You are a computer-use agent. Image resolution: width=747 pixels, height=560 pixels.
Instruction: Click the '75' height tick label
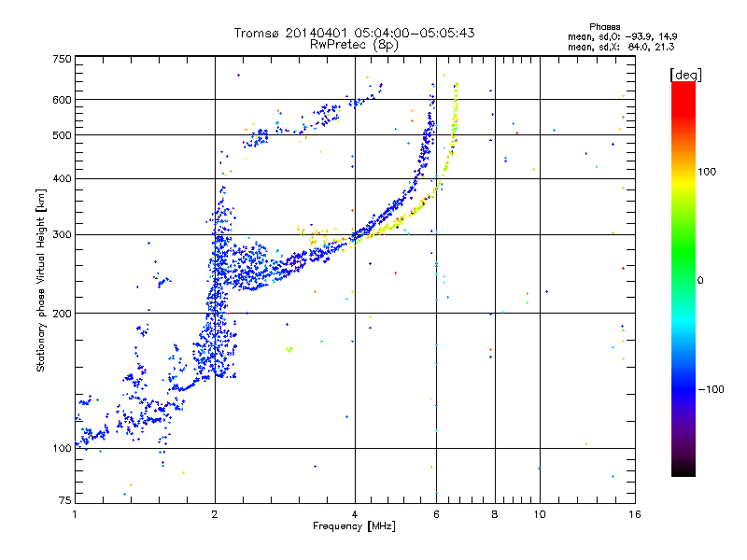(65, 500)
